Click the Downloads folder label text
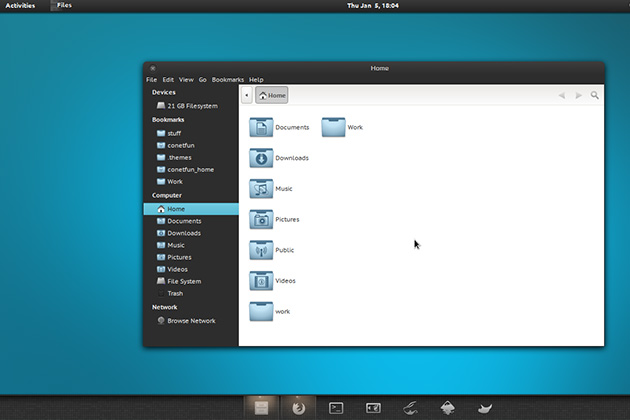The image size is (630, 420). click(292, 158)
